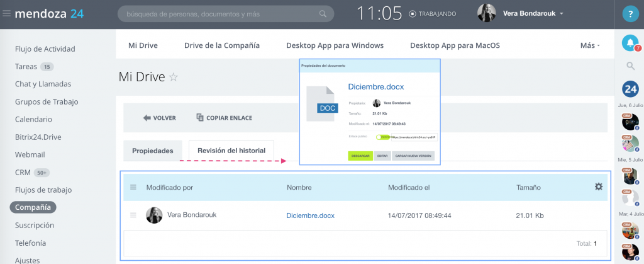Focus the búsqueda de personas search field
The height and width of the screenshot is (264, 644).
(x=226, y=14)
